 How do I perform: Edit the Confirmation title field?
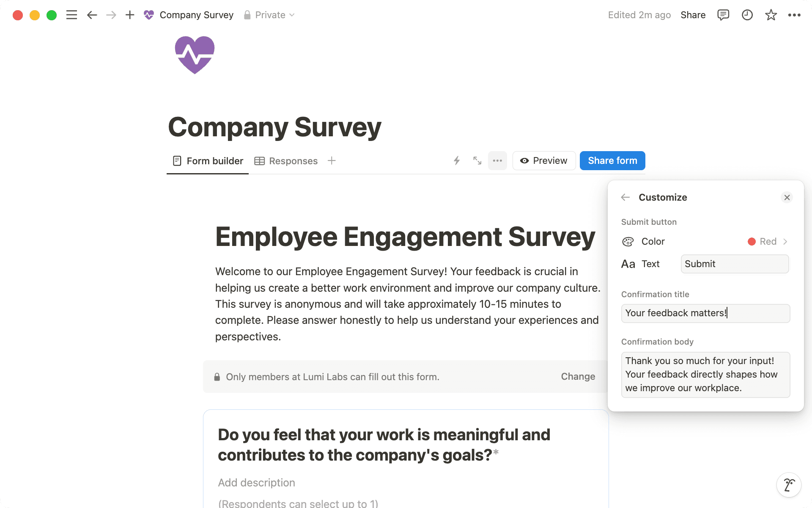tap(705, 313)
